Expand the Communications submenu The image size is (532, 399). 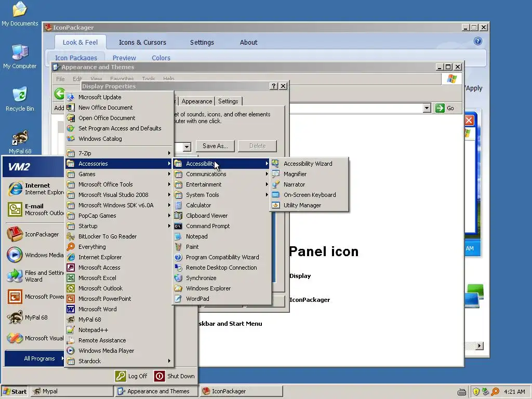222,174
